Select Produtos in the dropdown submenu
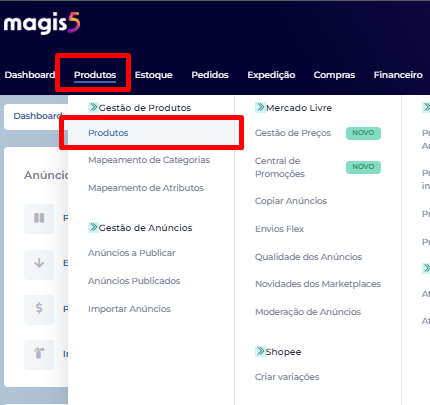Screen dimensions: 430x405 pos(108,133)
